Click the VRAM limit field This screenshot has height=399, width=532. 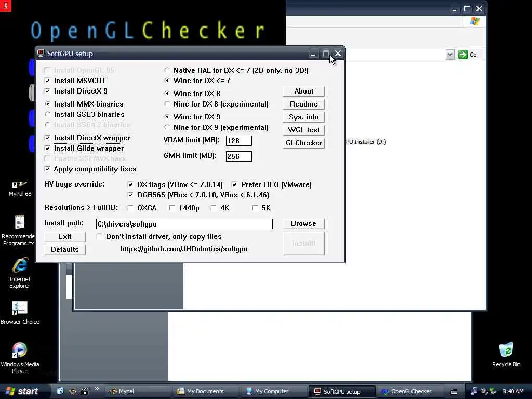[239, 141]
